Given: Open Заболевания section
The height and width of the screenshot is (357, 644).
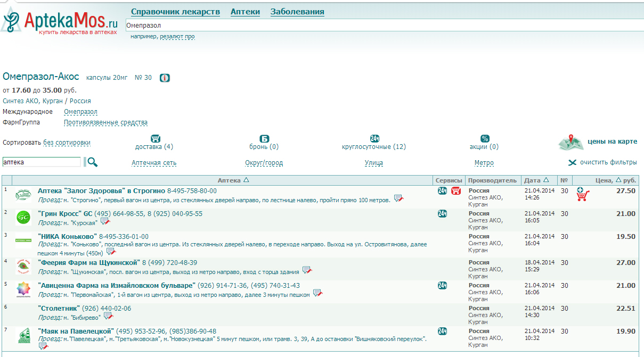Looking at the screenshot, I should (297, 12).
